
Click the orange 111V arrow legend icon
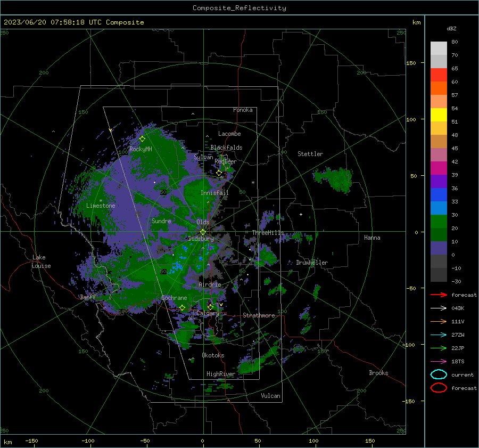pos(439,321)
